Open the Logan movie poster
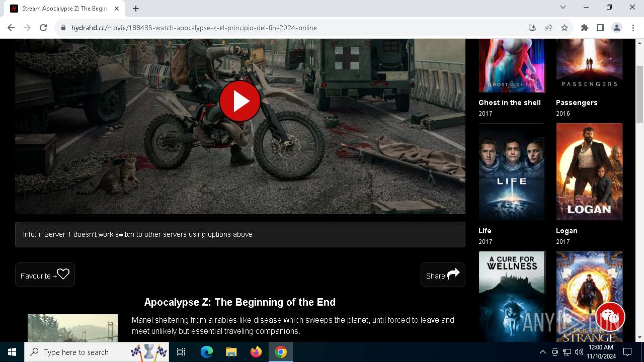The height and width of the screenshot is (362, 644). click(589, 172)
